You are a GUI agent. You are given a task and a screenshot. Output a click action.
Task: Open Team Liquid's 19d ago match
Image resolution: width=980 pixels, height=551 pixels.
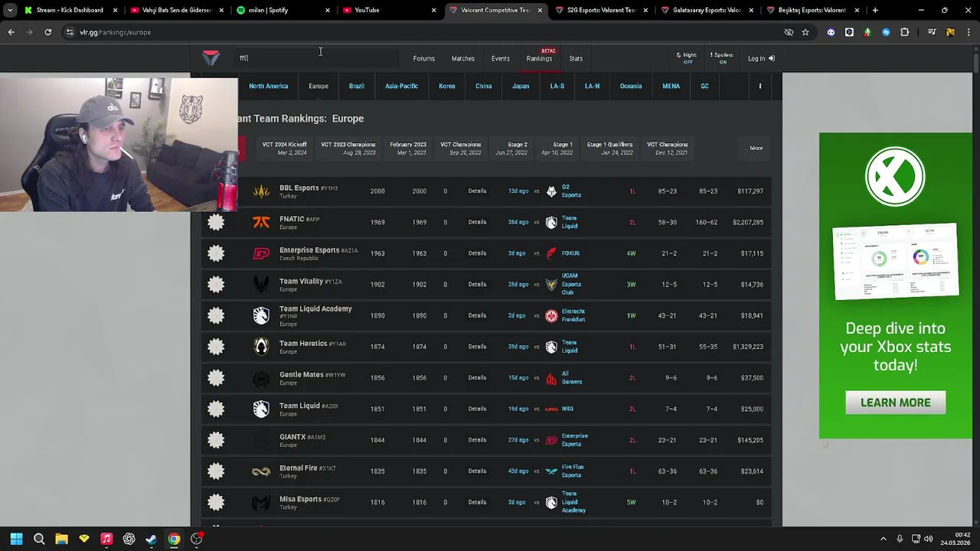(x=518, y=409)
